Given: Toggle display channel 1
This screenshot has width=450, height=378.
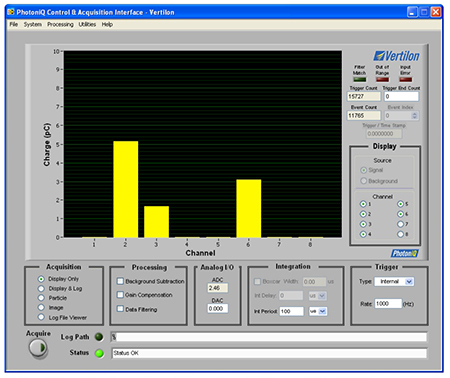Looking at the screenshot, I should (x=363, y=204).
